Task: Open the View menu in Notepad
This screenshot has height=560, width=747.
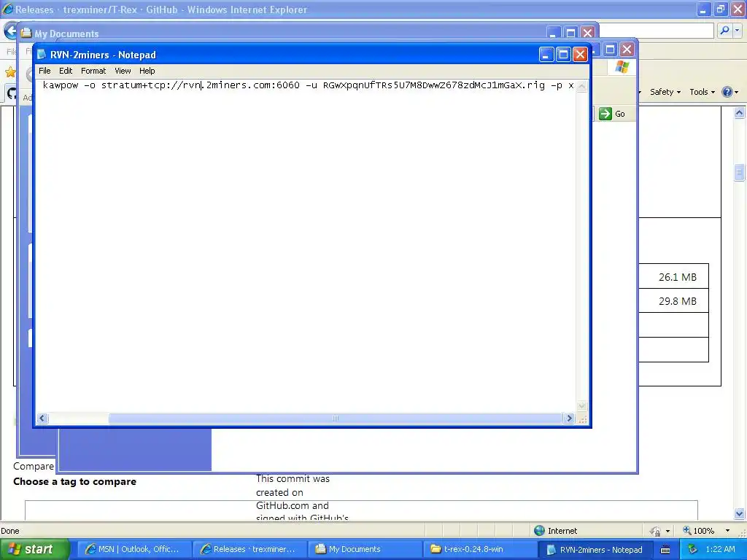Action: (123, 71)
